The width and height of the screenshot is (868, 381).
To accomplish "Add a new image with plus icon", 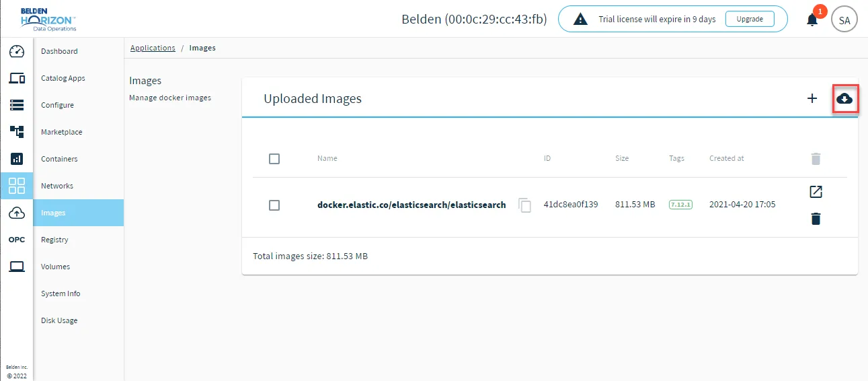I will (812, 98).
